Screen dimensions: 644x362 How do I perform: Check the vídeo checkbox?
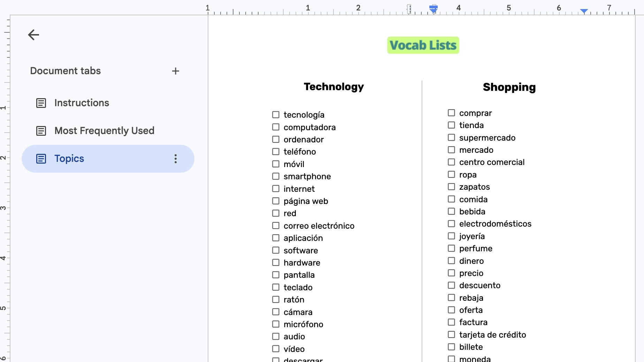pos(276,348)
